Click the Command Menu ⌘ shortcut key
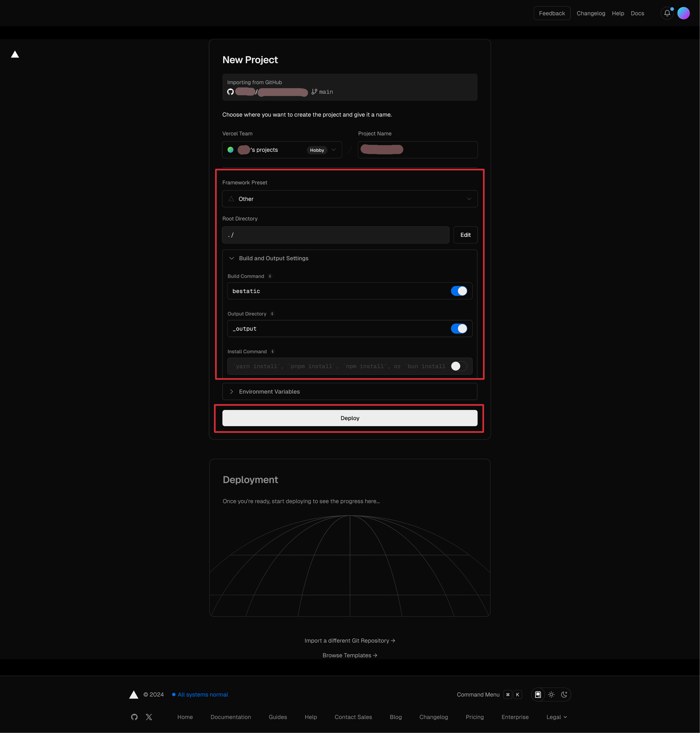Viewport: 700px width, 733px height. [507, 695]
